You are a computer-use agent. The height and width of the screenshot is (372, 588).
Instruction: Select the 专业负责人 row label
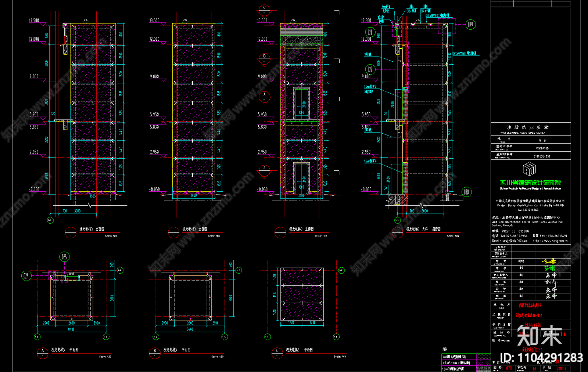tap(501, 275)
